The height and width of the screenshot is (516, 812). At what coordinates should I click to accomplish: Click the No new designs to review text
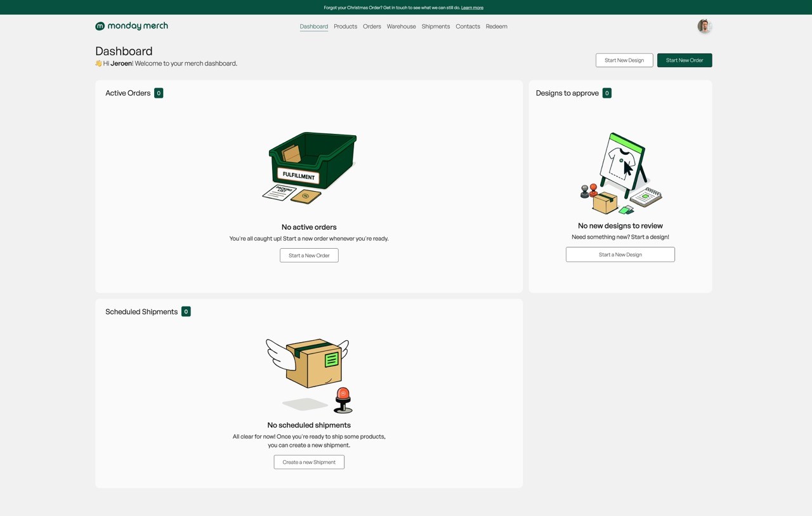tap(620, 226)
